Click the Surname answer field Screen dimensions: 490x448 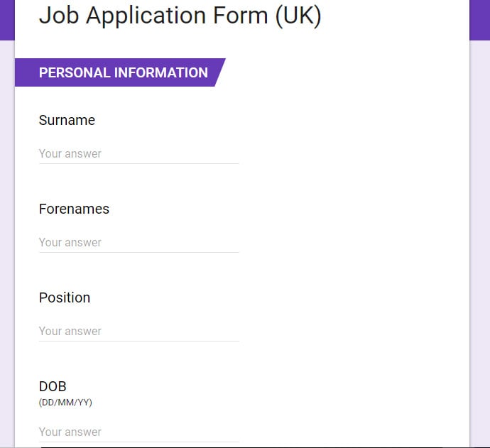(138, 153)
